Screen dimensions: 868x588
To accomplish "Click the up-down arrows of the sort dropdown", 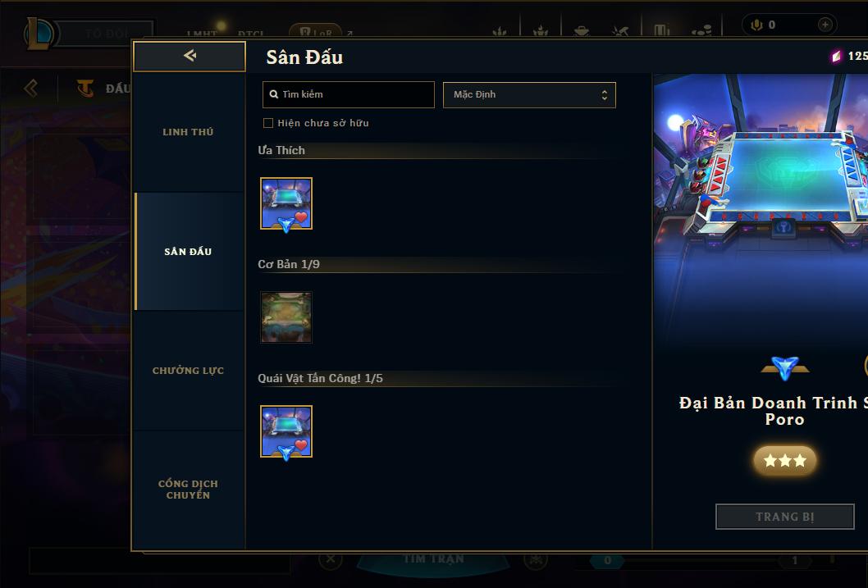I will coord(605,95).
